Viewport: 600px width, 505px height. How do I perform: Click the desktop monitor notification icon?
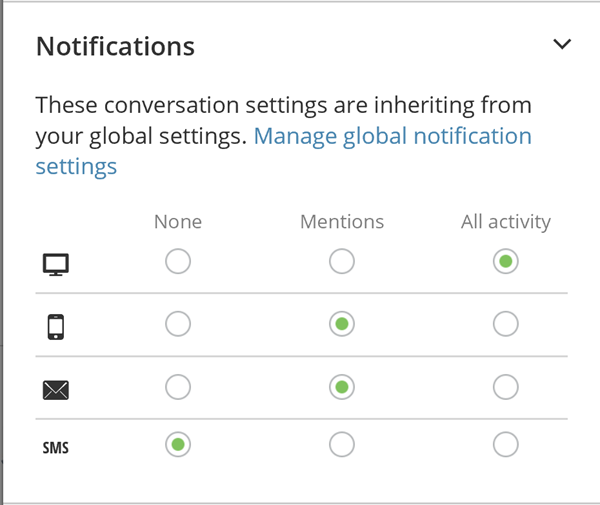click(55, 264)
